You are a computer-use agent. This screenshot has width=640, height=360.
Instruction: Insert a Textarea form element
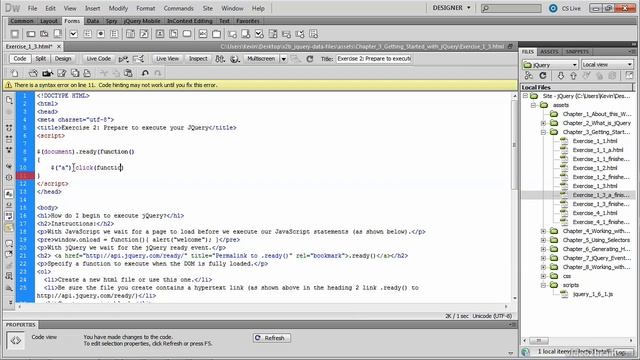[58, 34]
